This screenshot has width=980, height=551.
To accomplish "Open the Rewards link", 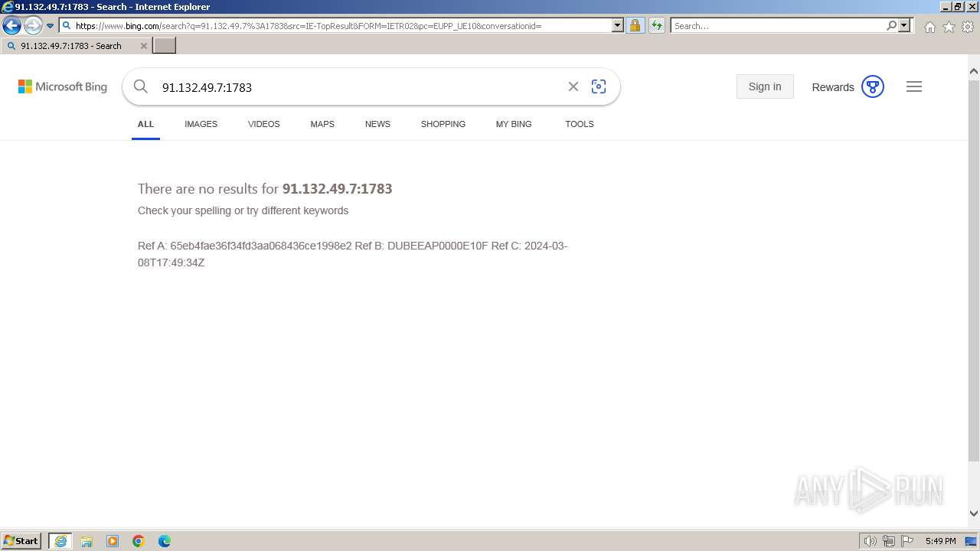I will [833, 87].
